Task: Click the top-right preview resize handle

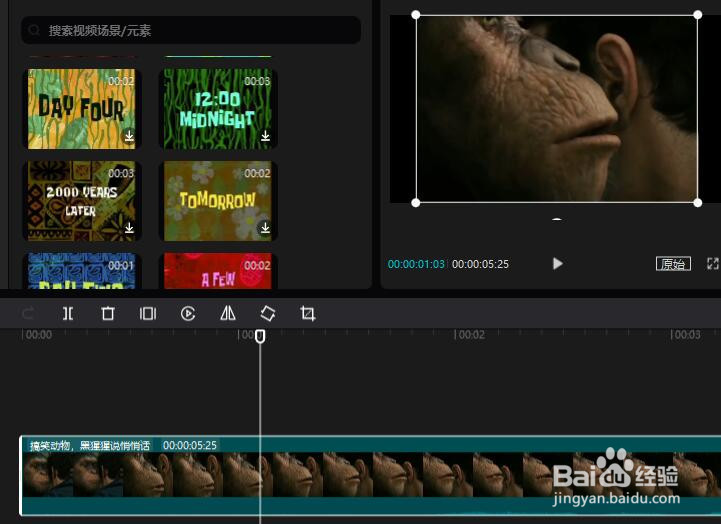Action: (x=698, y=15)
